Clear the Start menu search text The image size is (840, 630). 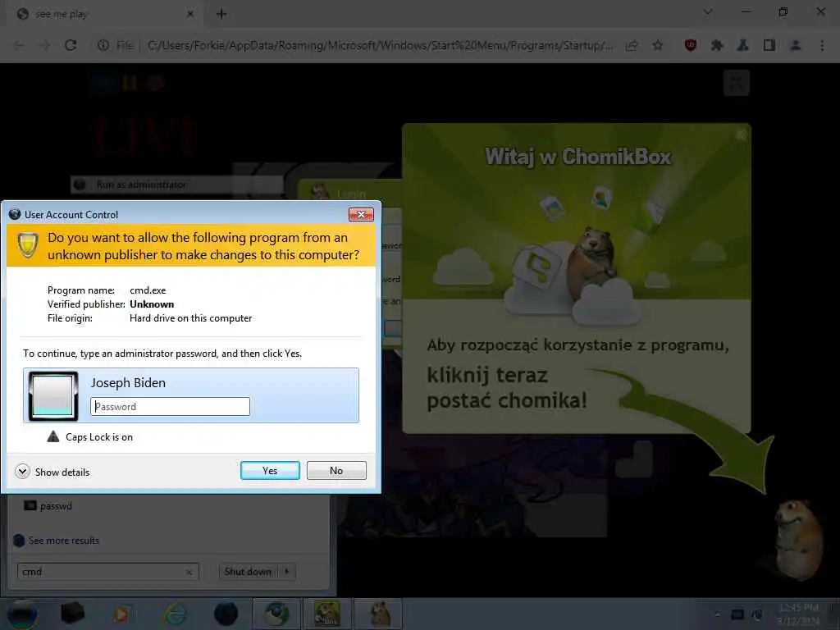point(189,572)
